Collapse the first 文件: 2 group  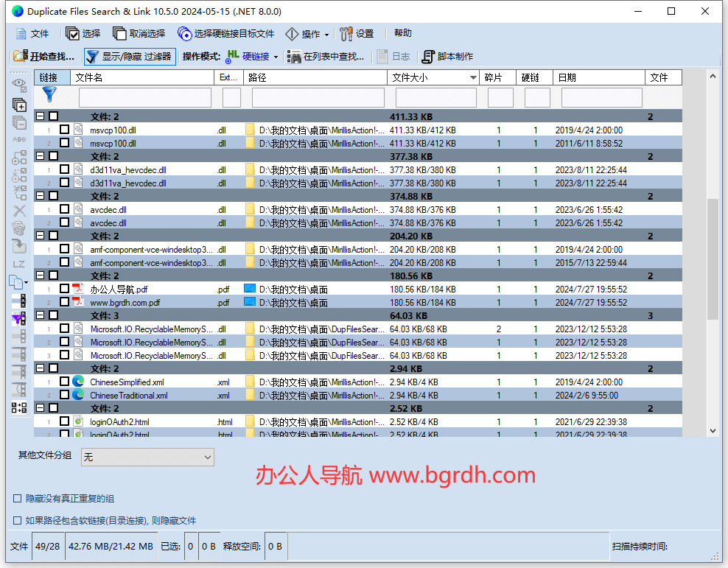tap(41, 116)
